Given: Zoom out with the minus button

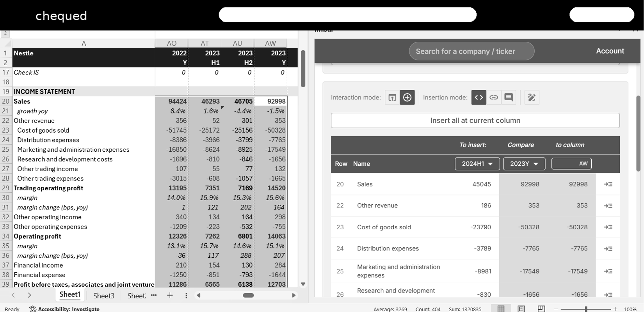Looking at the screenshot, I should [x=557, y=309].
